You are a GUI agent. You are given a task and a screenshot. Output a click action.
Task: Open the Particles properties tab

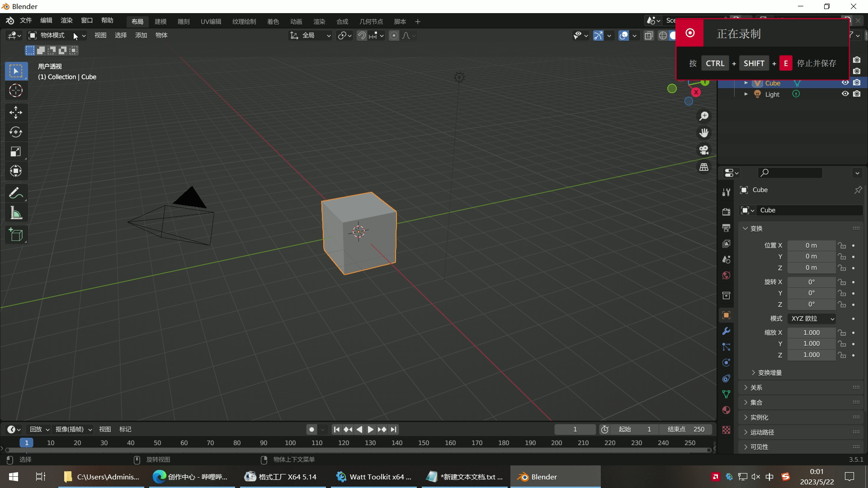[x=726, y=347]
